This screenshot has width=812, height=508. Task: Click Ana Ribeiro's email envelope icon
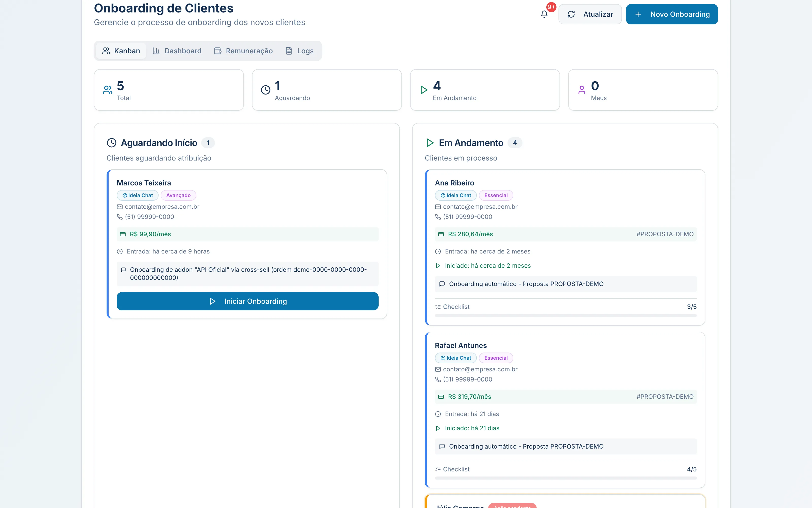click(x=438, y=207)
